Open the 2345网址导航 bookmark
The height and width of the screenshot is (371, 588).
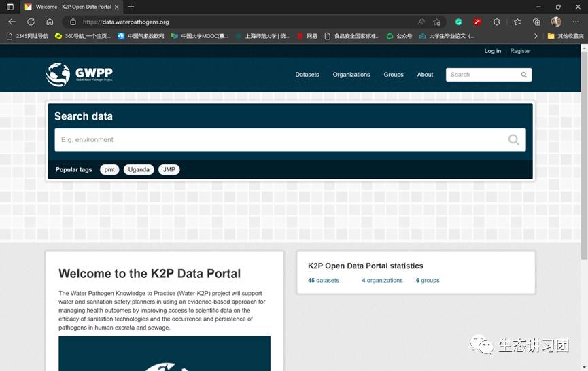click(x=28, y=36)
